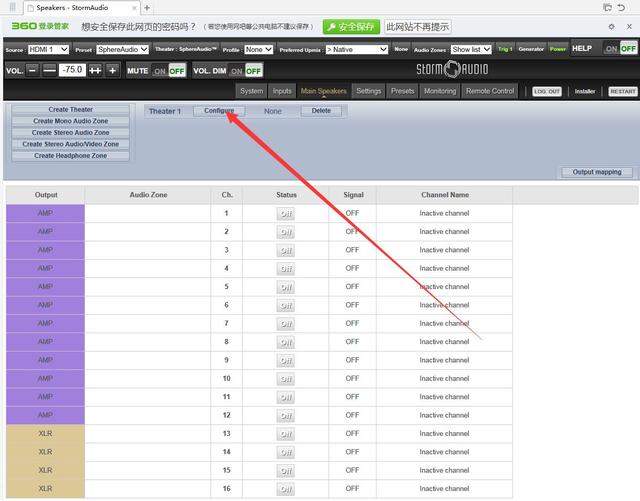The width and height of the screenshot is (640, 501).
Task: Close the Speakers - StormAudio tab
Action: click(131, 7)
